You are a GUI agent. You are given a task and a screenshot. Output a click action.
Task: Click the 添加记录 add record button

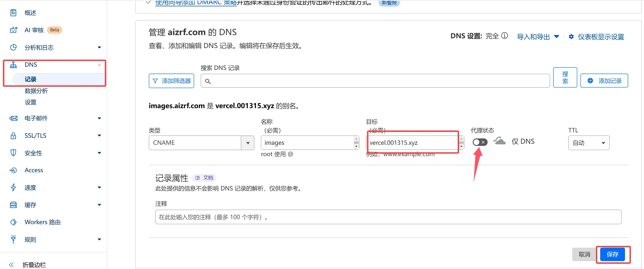[x=604, y=81]
